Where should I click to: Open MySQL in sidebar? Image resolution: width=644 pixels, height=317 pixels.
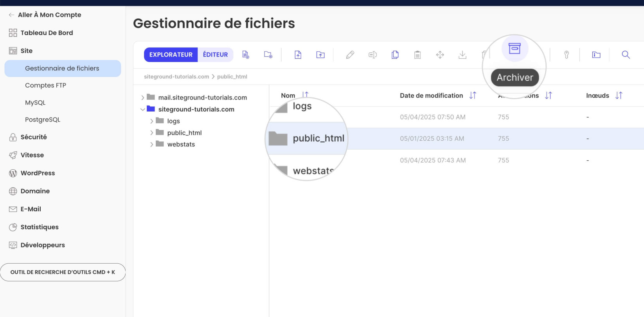pos(35,103)
